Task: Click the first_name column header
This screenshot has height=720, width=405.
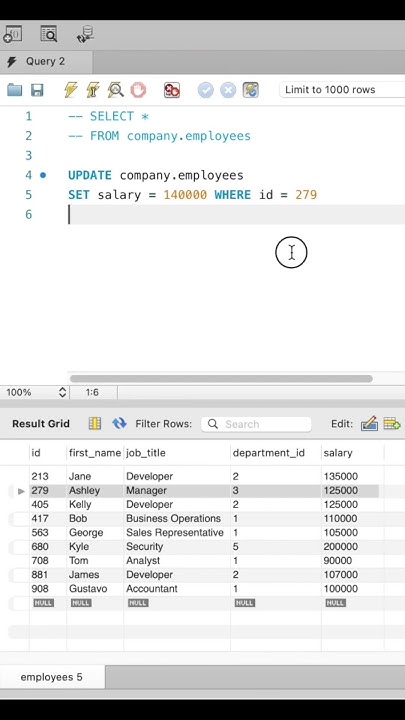Action: (95, 453)
